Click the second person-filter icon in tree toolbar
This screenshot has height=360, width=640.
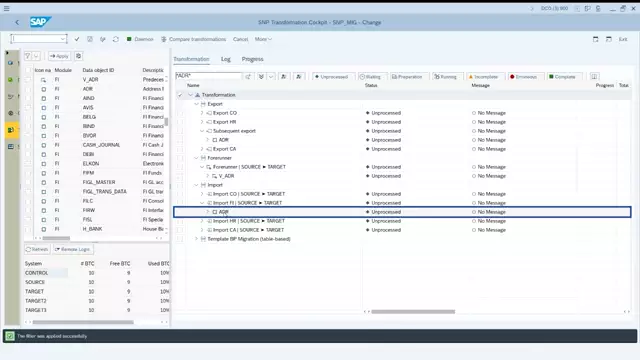point(299,76)
